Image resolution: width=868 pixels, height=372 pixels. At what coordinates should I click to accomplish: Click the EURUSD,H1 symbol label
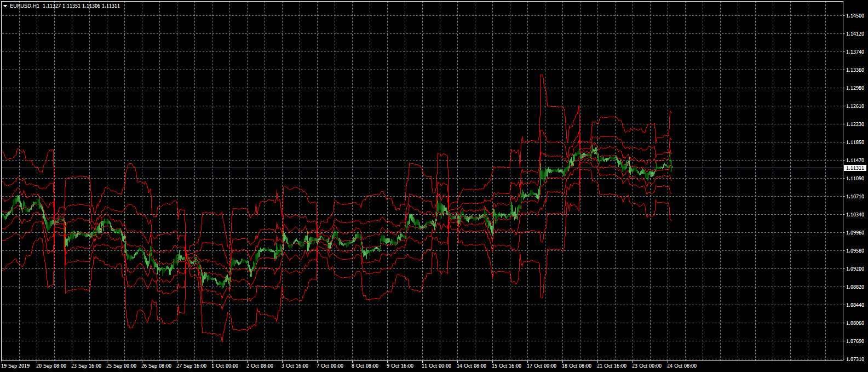click(25, 5)
